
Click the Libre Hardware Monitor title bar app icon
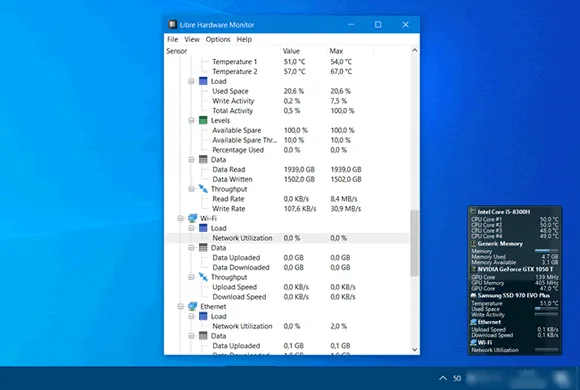[172, 24]
